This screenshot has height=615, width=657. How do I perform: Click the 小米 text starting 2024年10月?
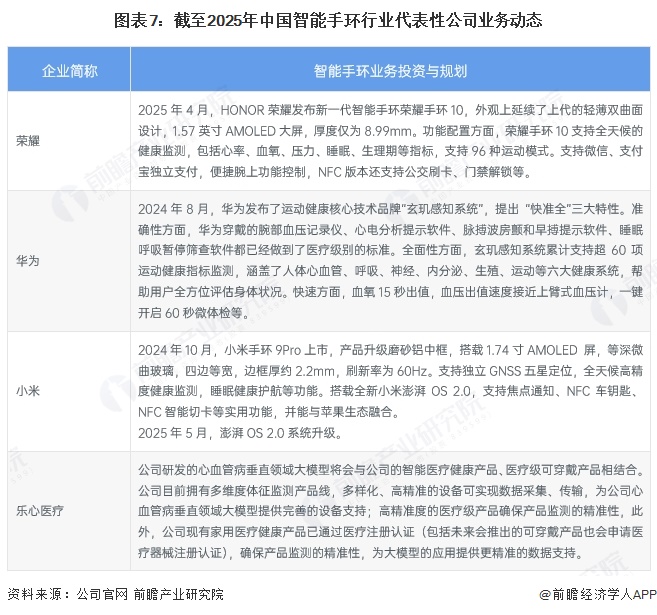click(x=390, y=381)
